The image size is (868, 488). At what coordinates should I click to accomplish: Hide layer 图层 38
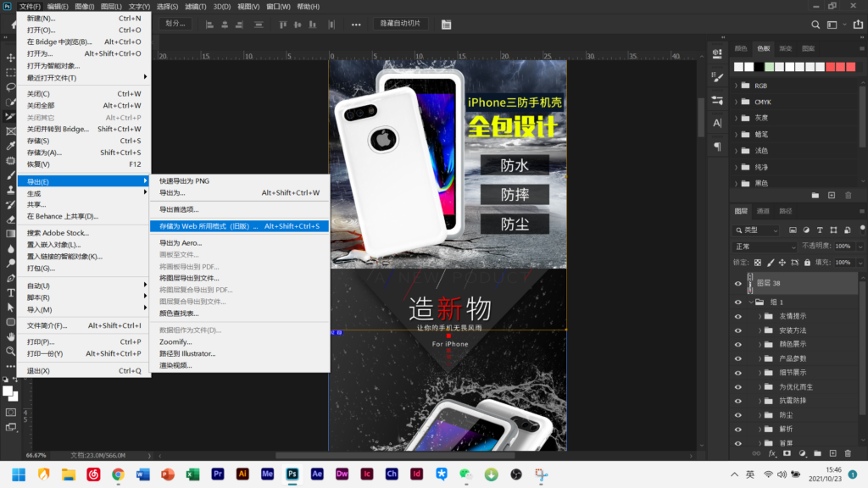pyautogui.click(x=738, y=283)
